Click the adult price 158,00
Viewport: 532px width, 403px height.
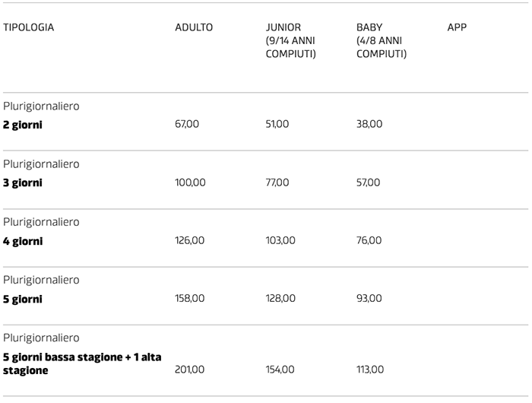[189, 299]
